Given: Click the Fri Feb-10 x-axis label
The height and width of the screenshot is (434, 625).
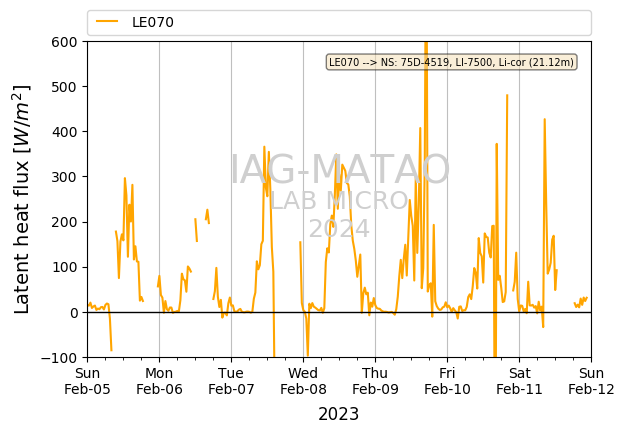Looking at the screenshot, I should [x=447, y=381].
